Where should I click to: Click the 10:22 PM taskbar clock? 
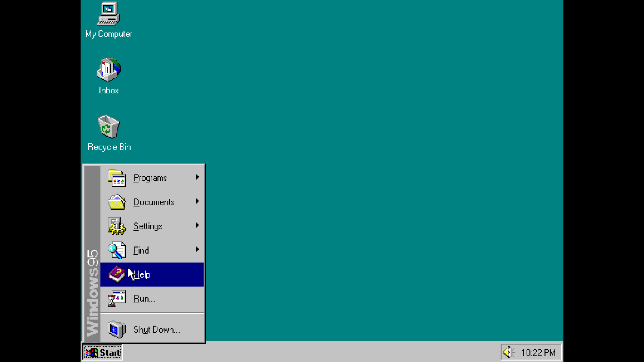(x=538, y=353)
